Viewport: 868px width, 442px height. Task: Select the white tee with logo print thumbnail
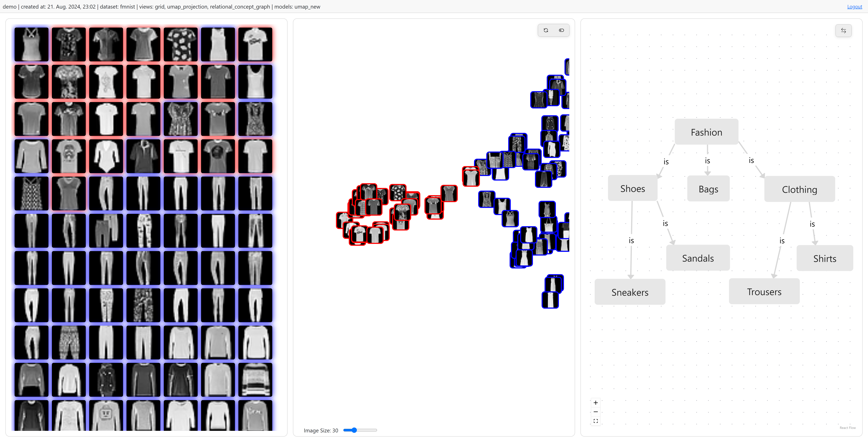tap(255, 44)
